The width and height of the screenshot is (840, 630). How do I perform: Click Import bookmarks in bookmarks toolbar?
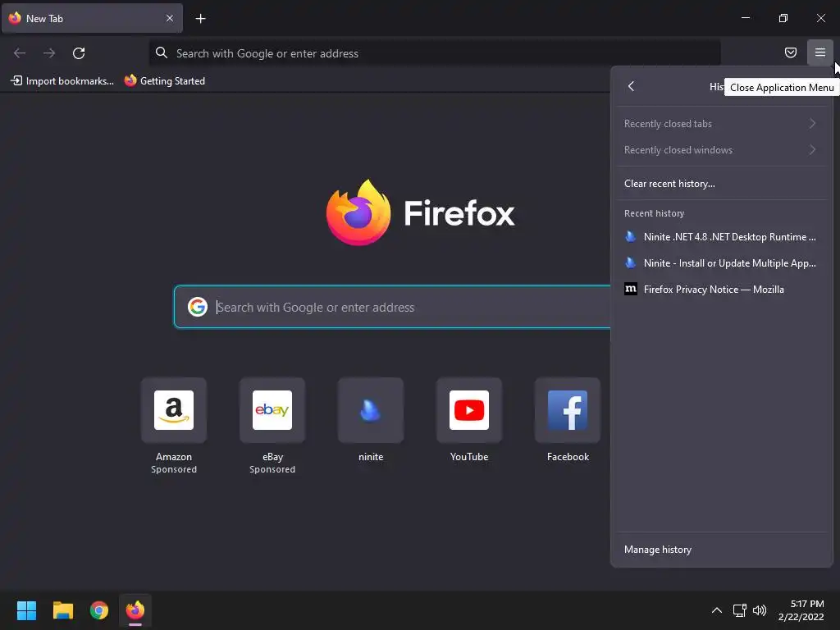point(62,81)
